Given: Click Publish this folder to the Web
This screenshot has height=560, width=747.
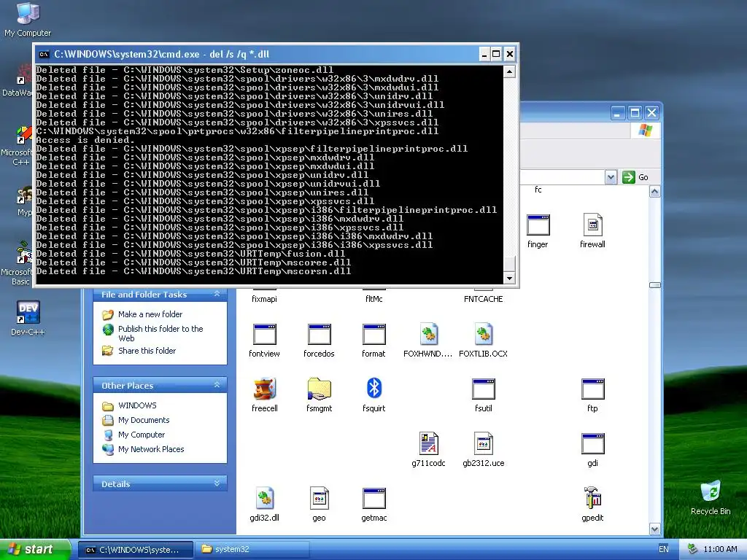Looking at the screenshot, I should (x=160, y=333).
